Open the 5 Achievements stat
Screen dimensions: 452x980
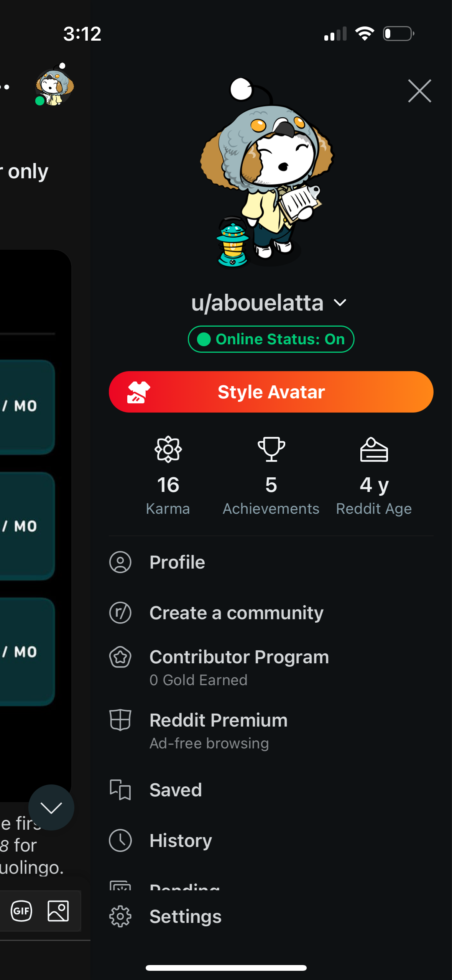pyautogui.click(x=271, y=476)
